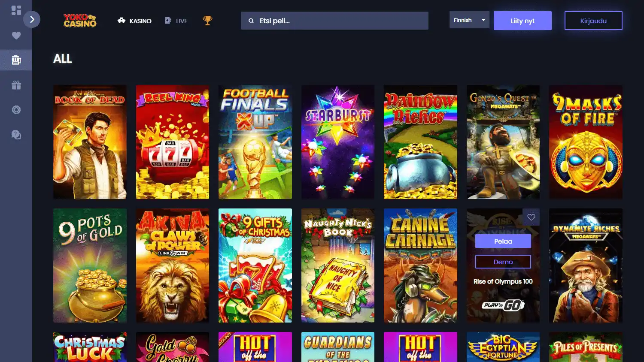
Task: Click the search magnifier icon
Action: click(x=251, y=21)
